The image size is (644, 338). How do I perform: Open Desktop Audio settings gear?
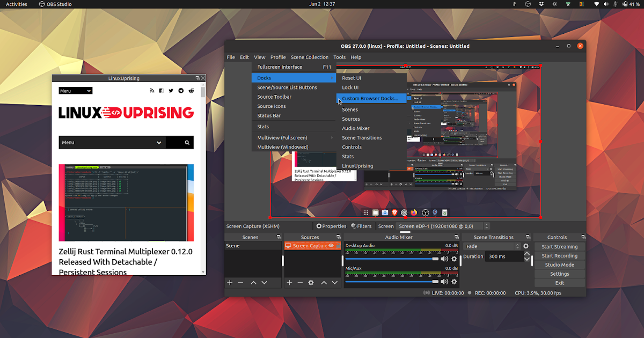(x=454, y=259)
